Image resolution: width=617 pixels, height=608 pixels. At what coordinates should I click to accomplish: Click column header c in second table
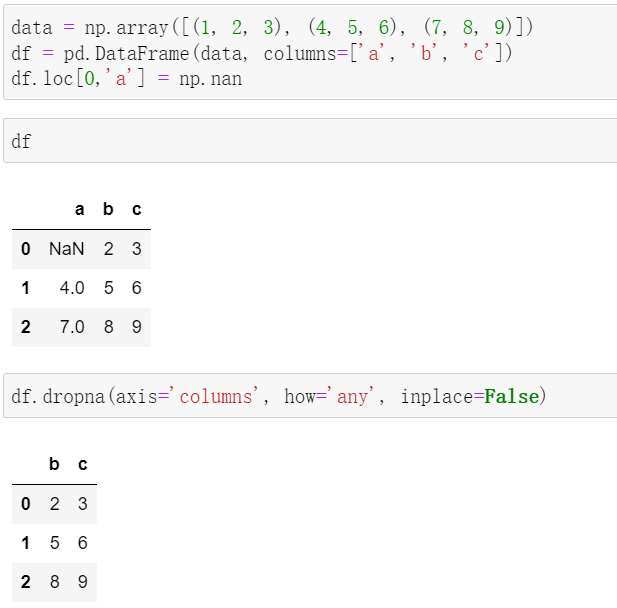click(x=82, y=464)
